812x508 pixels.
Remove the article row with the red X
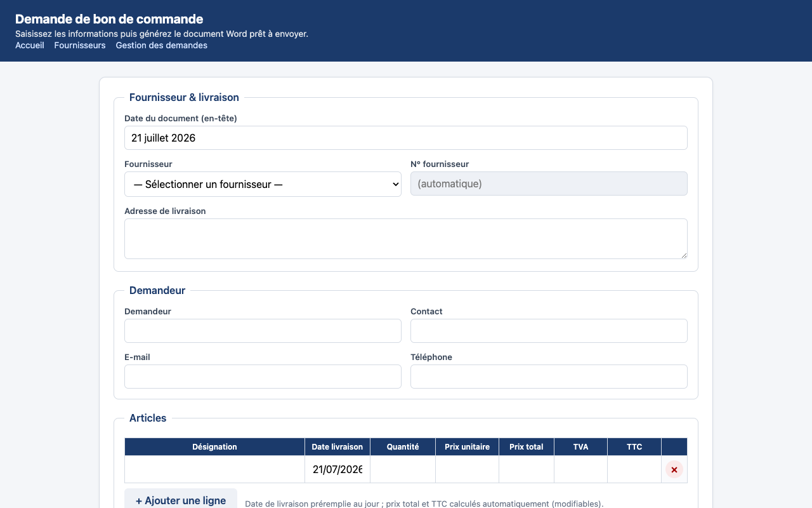pyautogui.click(x=674, y=470)
